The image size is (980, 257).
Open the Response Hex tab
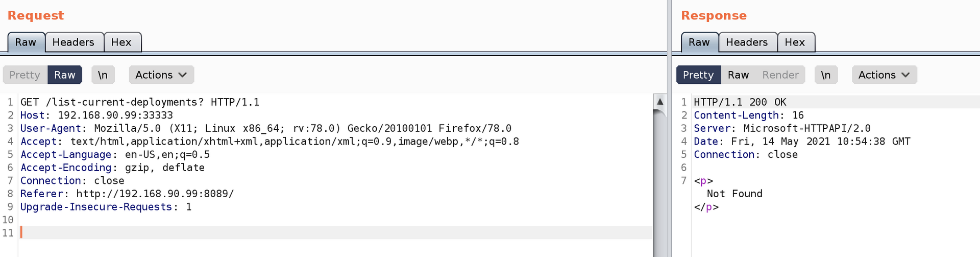795,42
